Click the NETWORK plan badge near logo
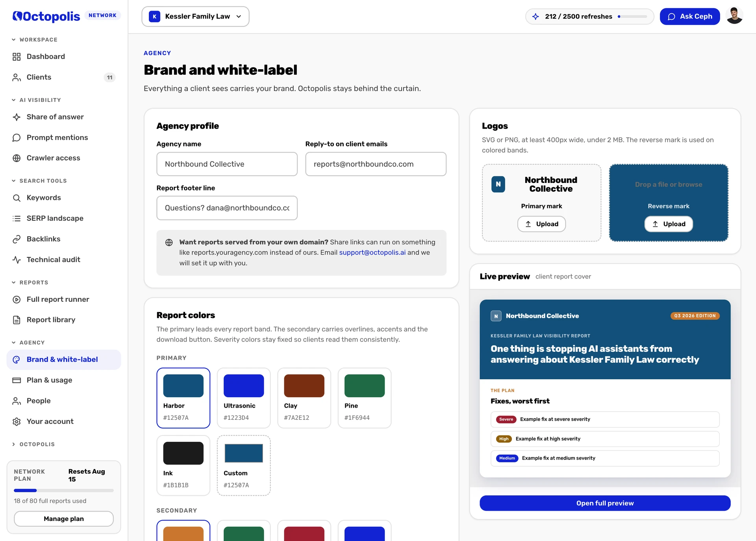This screenshot has width=756, height=541. click(x=102, y=15)
